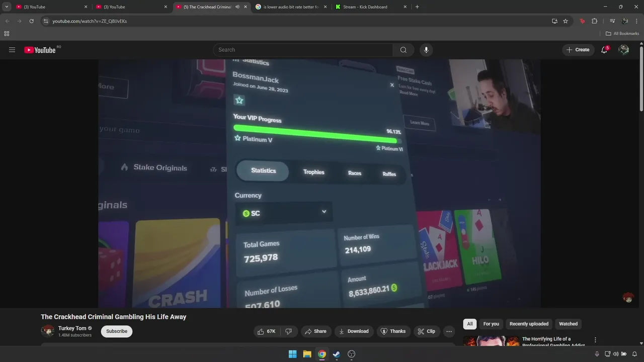644x362 pixels.
Task: Select the For you filter chip
Action: click(x=491, y=324)
